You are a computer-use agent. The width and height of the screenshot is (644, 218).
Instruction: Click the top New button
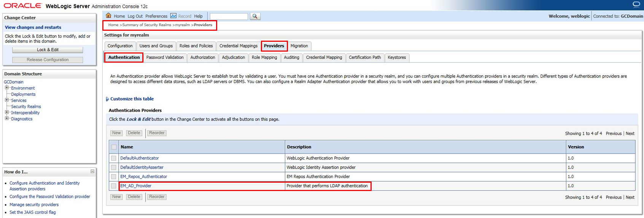(x=116, y=133)
